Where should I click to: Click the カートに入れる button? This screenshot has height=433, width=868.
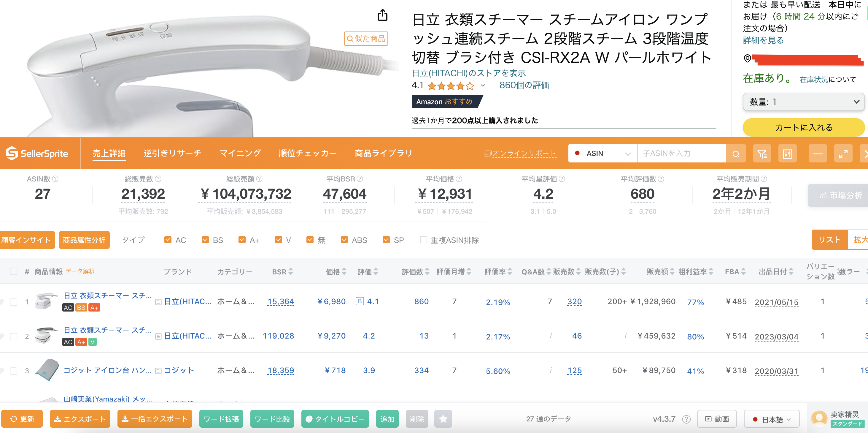[x=803, y=127]
